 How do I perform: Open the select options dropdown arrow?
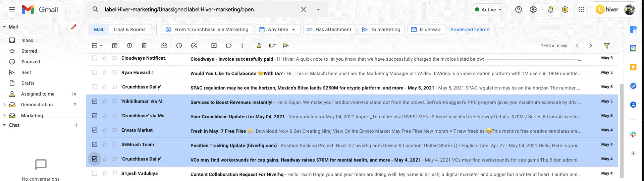tap(101, 46)
